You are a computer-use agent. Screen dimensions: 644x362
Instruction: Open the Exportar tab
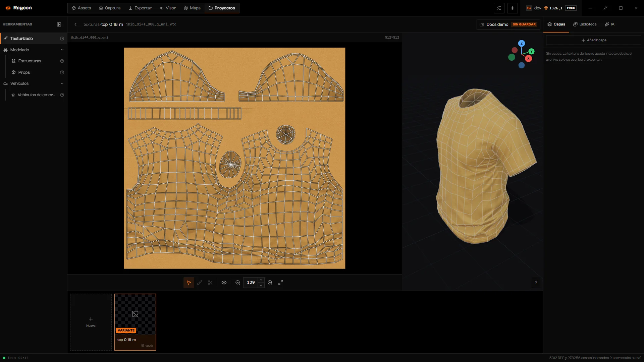140,8
